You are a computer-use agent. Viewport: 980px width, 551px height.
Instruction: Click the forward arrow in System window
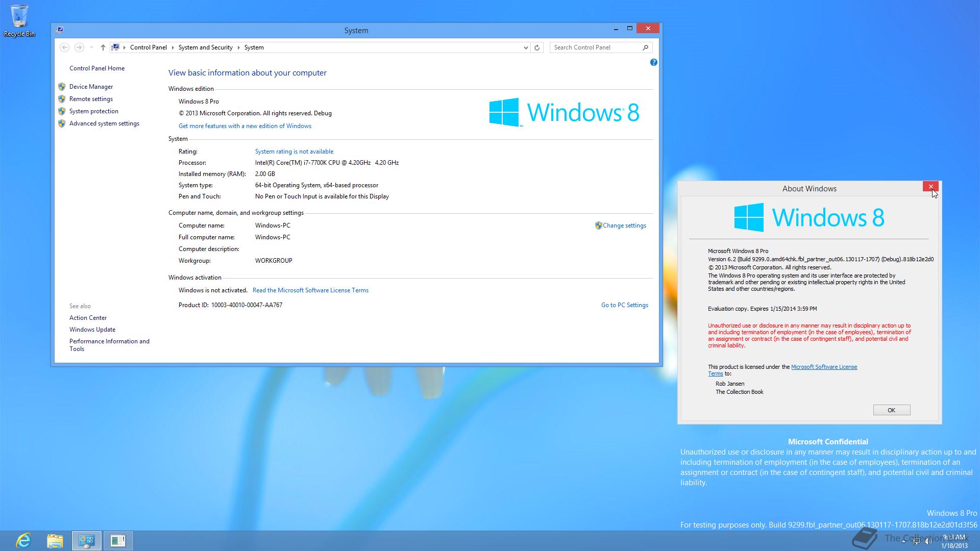coord(79,47)
